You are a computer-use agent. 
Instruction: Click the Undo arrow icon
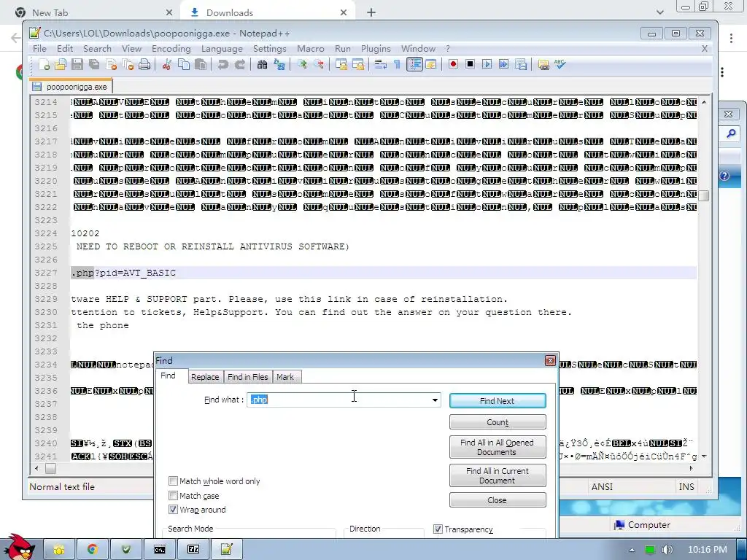(222, 64)
